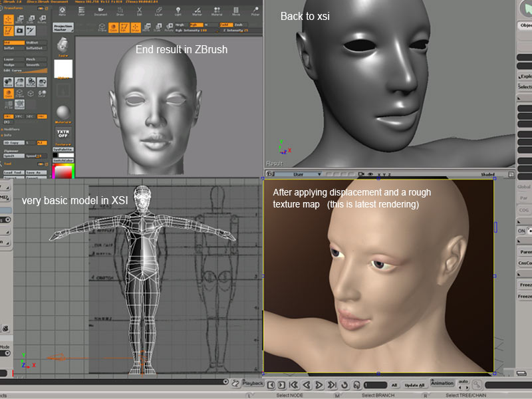Click the SysPalette button
The image size is (532, 399).
[63, 149]
